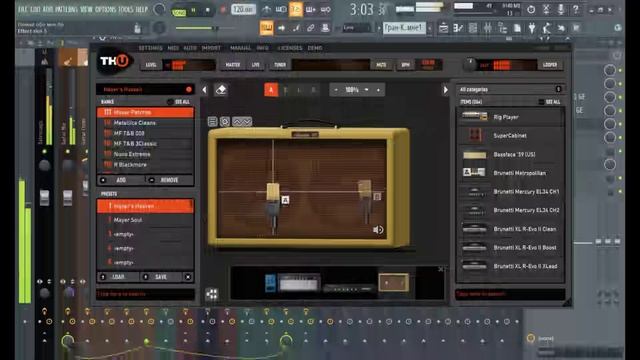640x360 pixels.
Task: Open the MIDI menu in TH-U
Action: click(x=173, y=48)
